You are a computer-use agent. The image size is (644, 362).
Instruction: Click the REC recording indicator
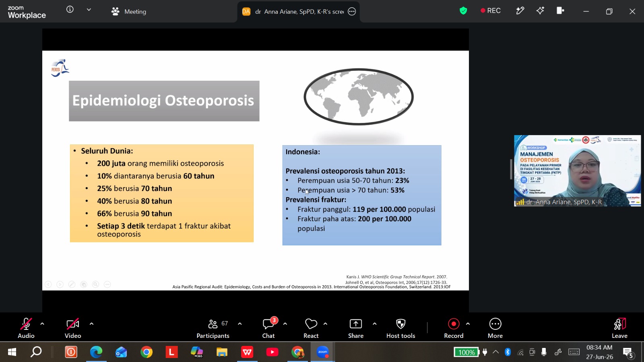(491, 11)
